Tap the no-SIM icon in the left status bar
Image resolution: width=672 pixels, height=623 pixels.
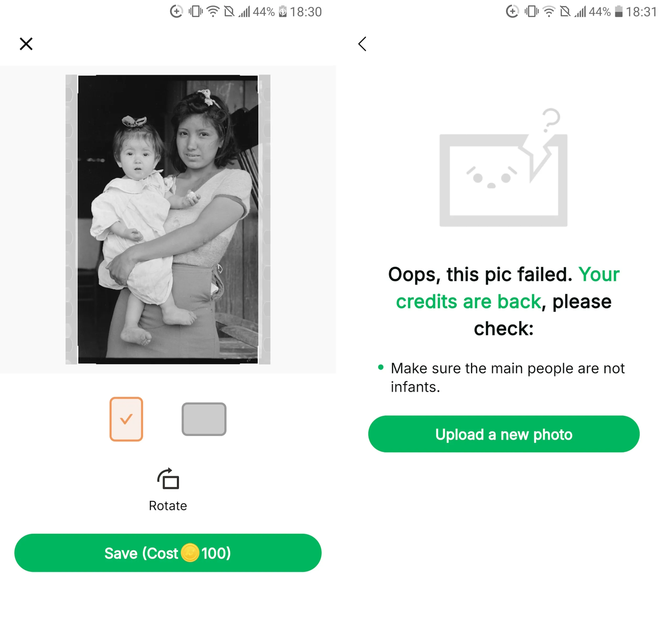[229, 12]
